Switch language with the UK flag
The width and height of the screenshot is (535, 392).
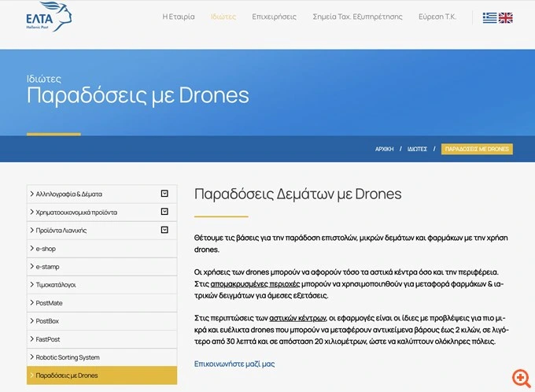(x=505, y=17)
